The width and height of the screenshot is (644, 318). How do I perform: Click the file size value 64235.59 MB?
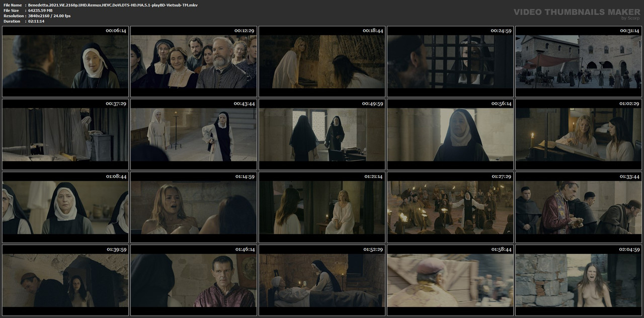[x=40, y=10]
